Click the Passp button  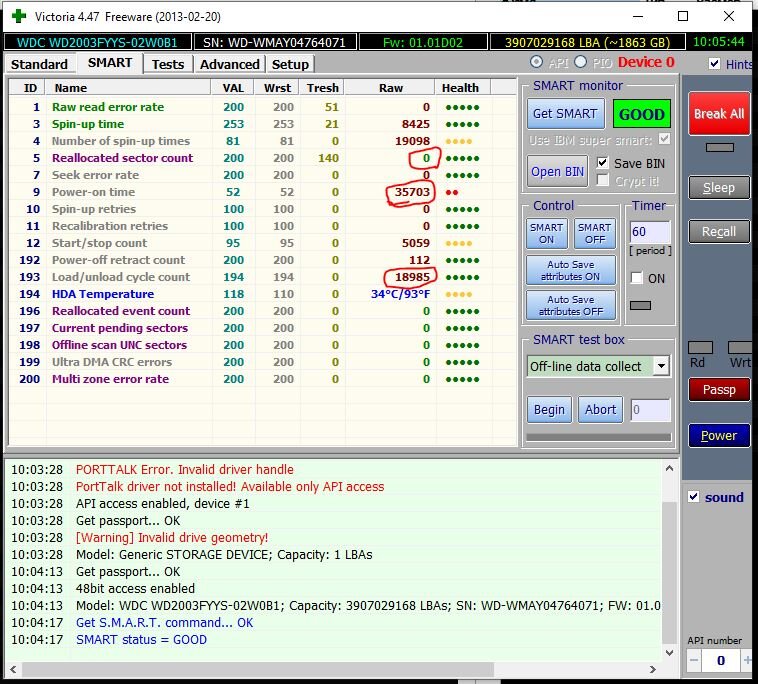719,390
